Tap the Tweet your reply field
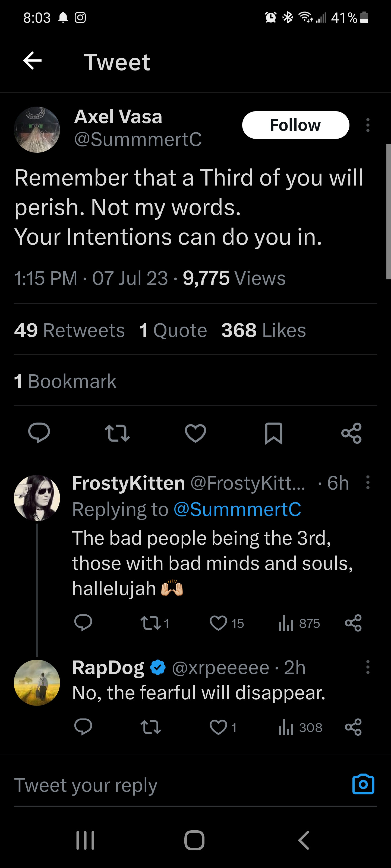 169,785
